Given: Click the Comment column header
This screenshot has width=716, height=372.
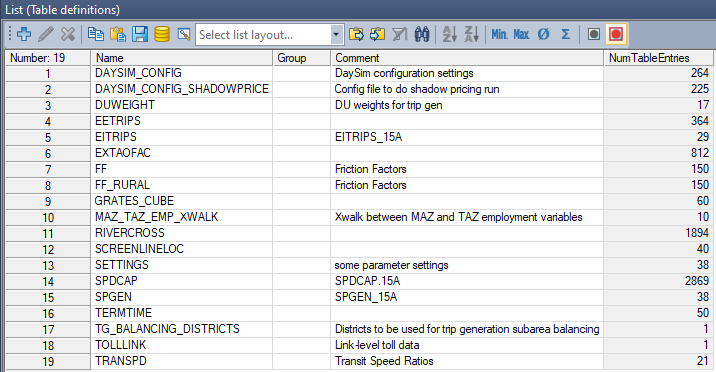Looking at the screenshot, I should 467,58.
